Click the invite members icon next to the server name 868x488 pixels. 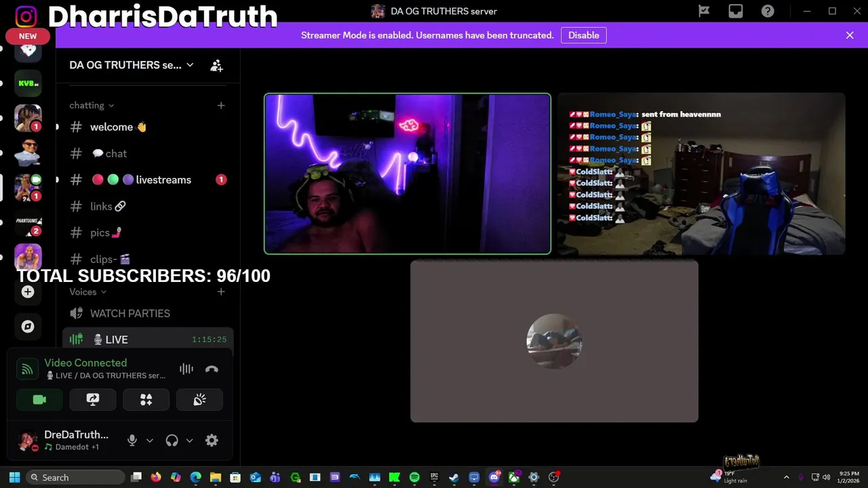(x=216, y=66)
